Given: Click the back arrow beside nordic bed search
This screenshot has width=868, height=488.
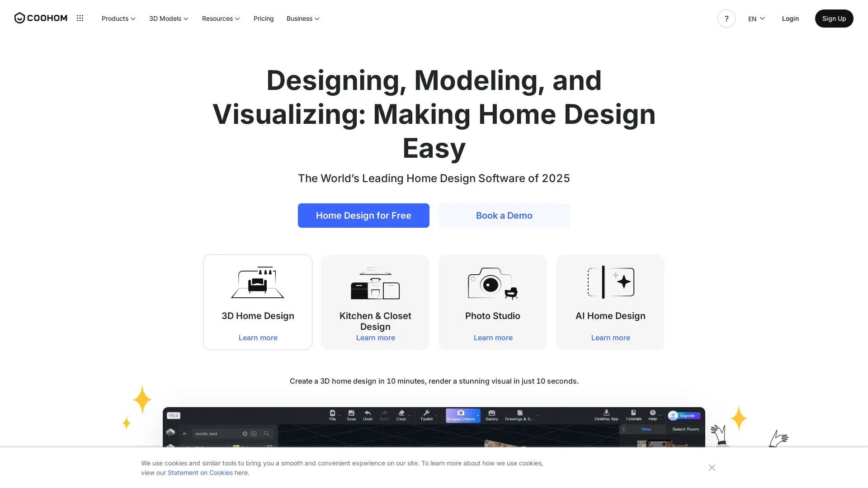Looking at the screenshot, I should click(185, 434).
